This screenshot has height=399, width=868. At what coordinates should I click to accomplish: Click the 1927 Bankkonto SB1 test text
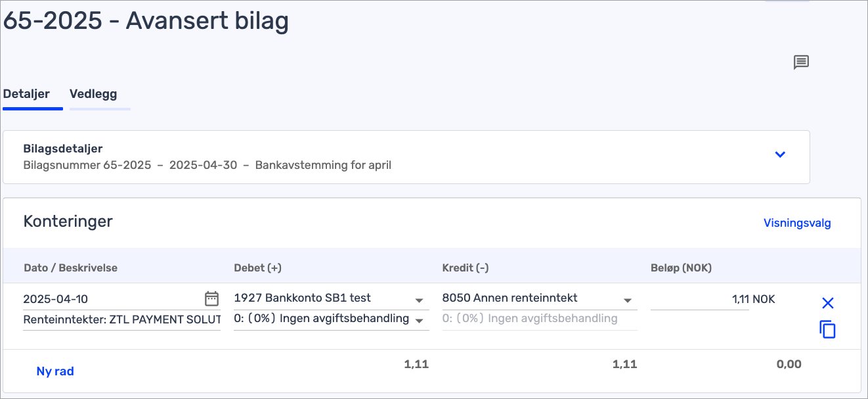(302, 298)
